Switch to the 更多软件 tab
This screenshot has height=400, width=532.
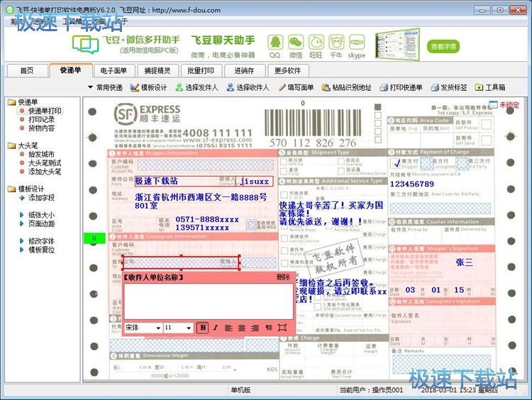click(288, 71)
